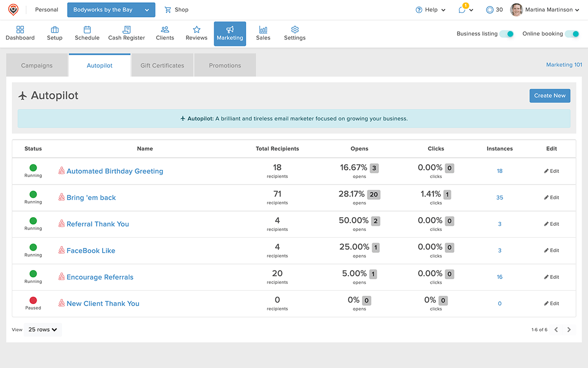This screenshot has width=588, height=368.
Task: Open the Marketing 101 link
Action: (x=564, y=64)
